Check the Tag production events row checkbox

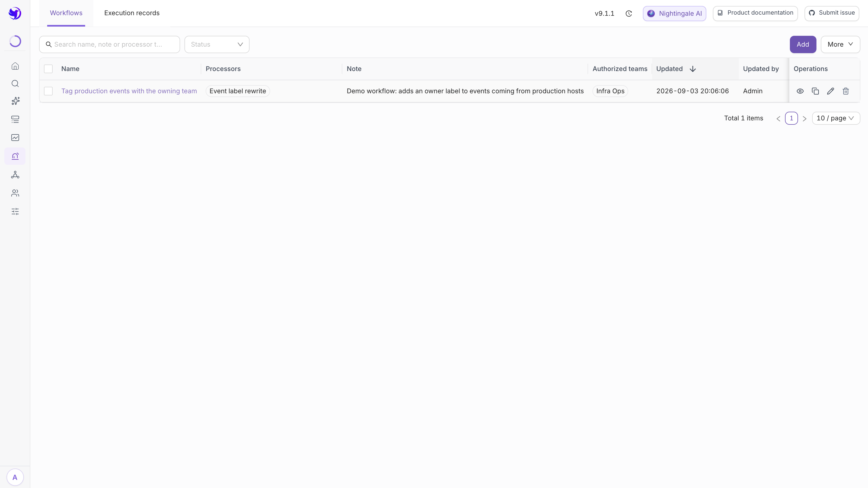click(48, 91)
